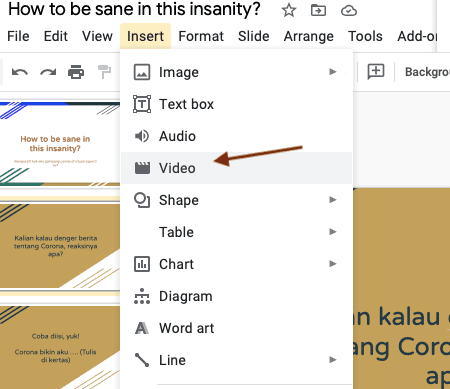Open the Slide menu
Image resolution: width=450 pixels, height=389 pixels.
[254, 36]
